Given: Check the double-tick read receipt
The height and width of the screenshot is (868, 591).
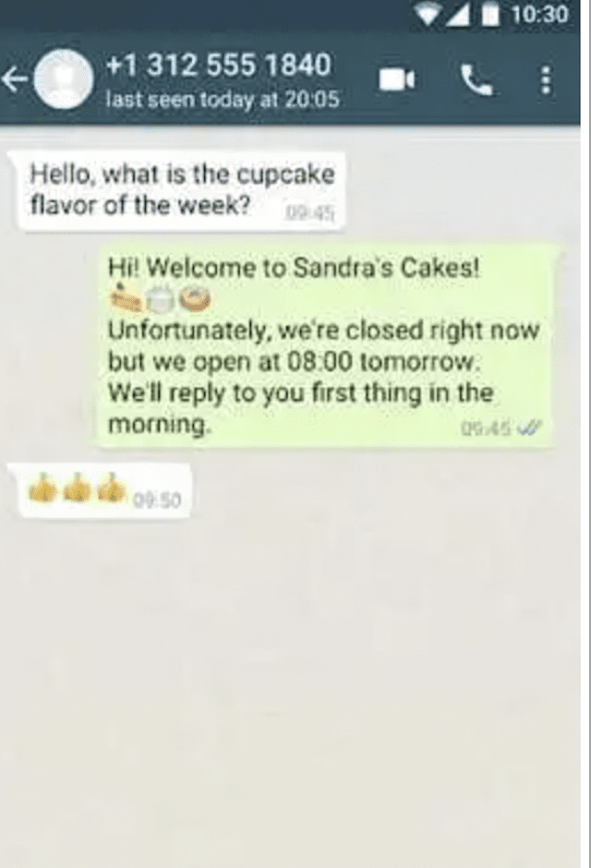Looking at the screenshot, I should (x=530, y=428).
